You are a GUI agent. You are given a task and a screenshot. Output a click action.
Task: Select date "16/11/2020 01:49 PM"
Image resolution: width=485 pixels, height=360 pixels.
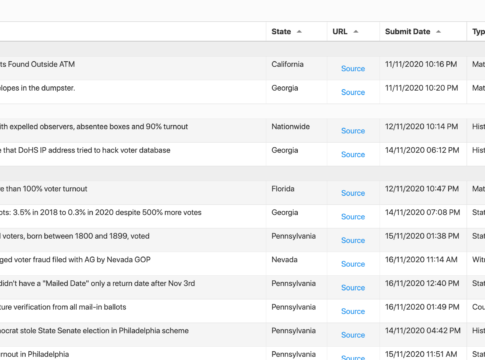coord(422,307)
